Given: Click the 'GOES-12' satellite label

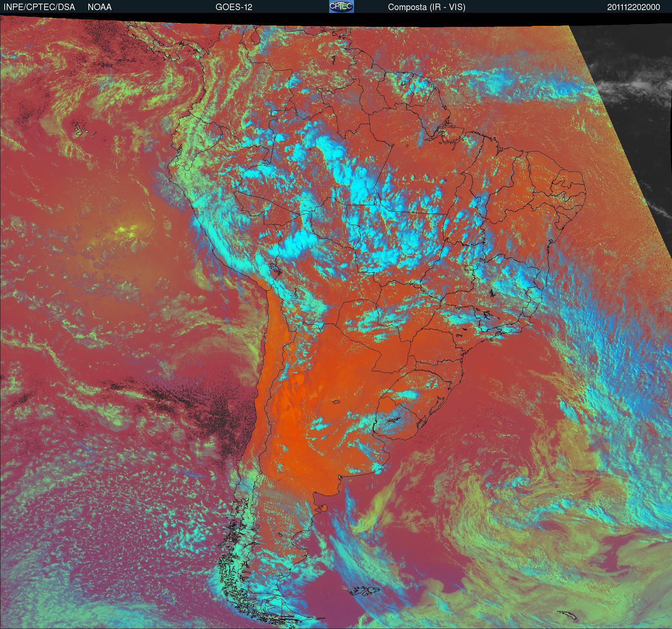Looking at the screenshot, I should (x=234, y=7).
